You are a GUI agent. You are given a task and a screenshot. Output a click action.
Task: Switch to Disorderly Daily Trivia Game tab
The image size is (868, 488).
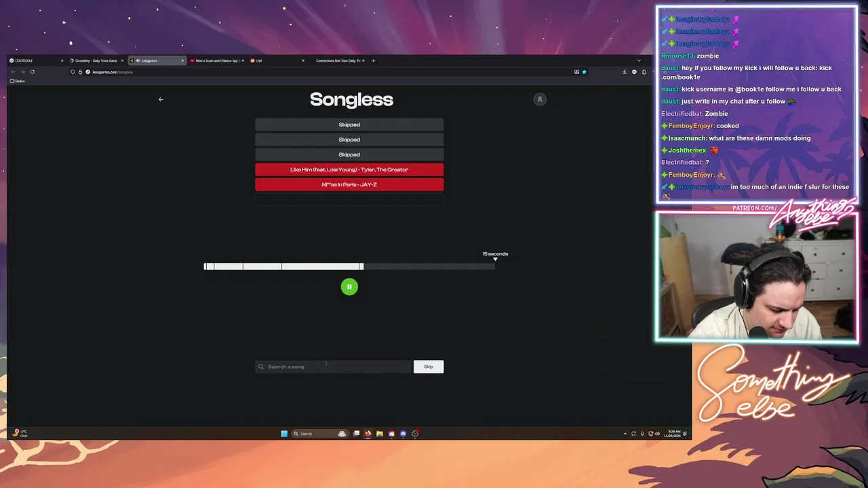(x=96, y=60)
